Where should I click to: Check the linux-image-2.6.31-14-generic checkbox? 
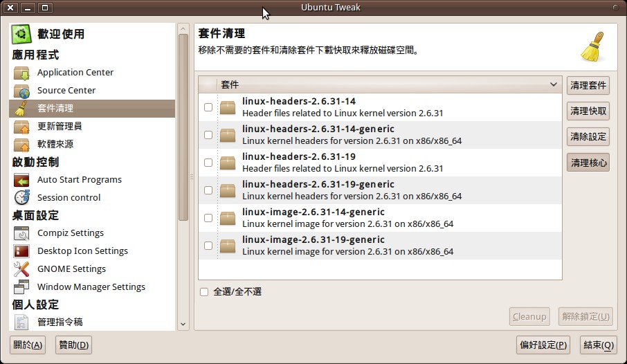208,217
